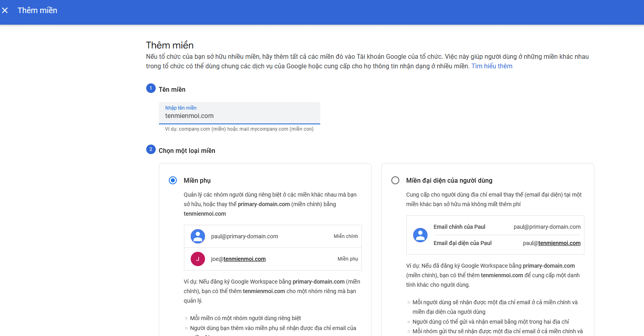644x336 pixels.
Task: Click the Chọn một loại miền step heading
Action: (187, 151)
